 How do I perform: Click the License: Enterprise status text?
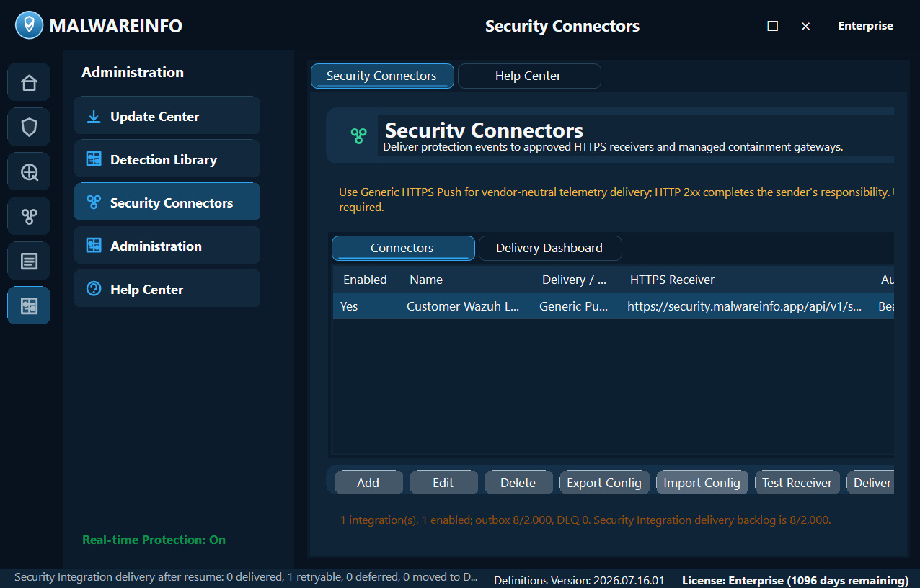click(x=795, y=580)
